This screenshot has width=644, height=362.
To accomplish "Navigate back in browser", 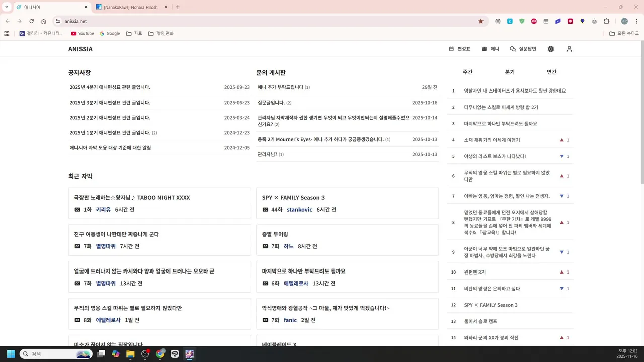I will pos(7,21).
